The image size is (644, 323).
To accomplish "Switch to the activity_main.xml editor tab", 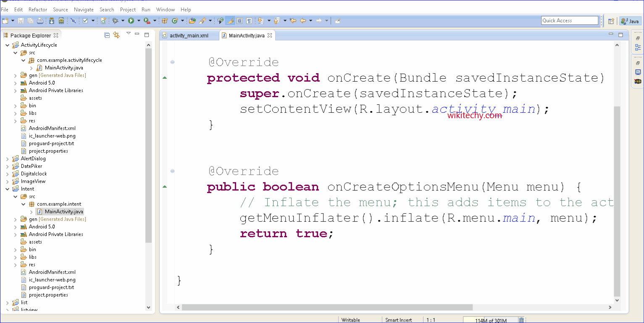I will (189, 35).
